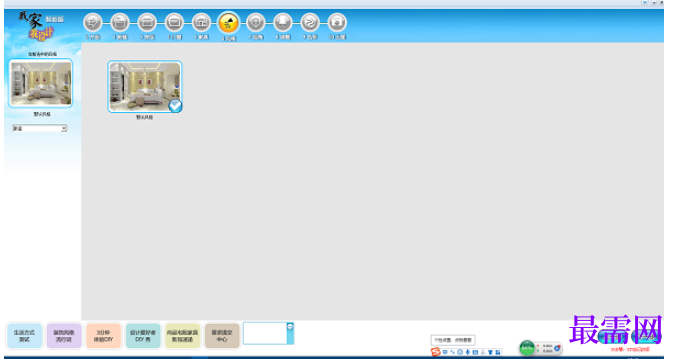The width and height of the screenshot is (681, 361).
Task: Click Sogou input method S logo
Action: click(435, 352)
